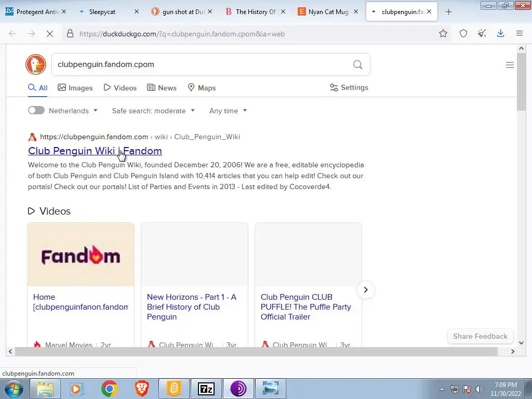Open Windows Explorer folder on taskbar

click(x=45, y=389)
